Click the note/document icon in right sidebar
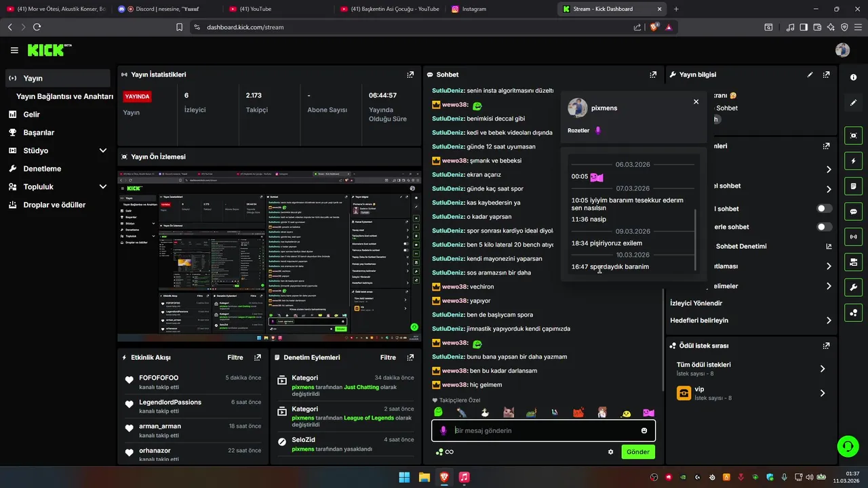The width and height of the screenshot is (868, 488). [853, 186]
